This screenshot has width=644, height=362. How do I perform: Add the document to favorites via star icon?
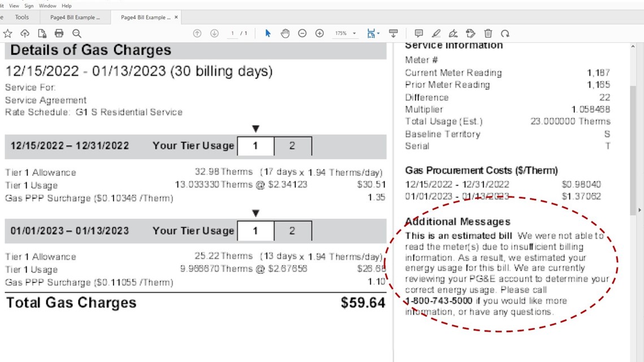pyautogui.click(x=8, y=33)
